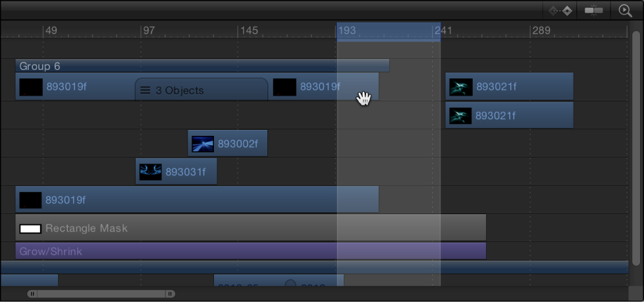Open the 3 Objects stacked clip

[201, 90]
